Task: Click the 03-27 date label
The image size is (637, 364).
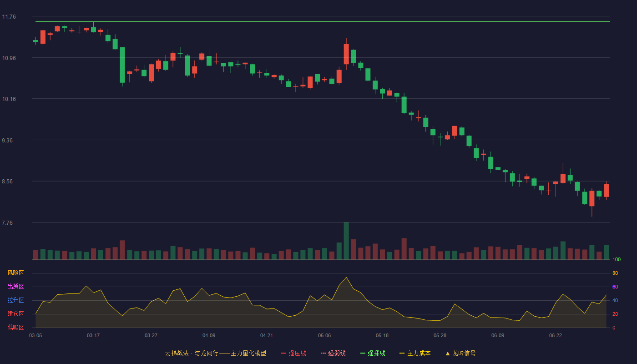Action: point(151,335)
